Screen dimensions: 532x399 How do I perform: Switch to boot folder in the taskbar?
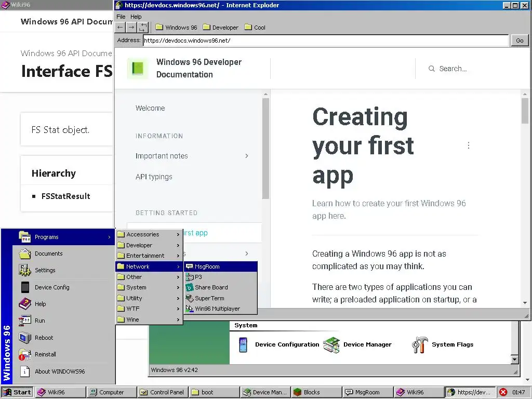click(x=214, y=392)
